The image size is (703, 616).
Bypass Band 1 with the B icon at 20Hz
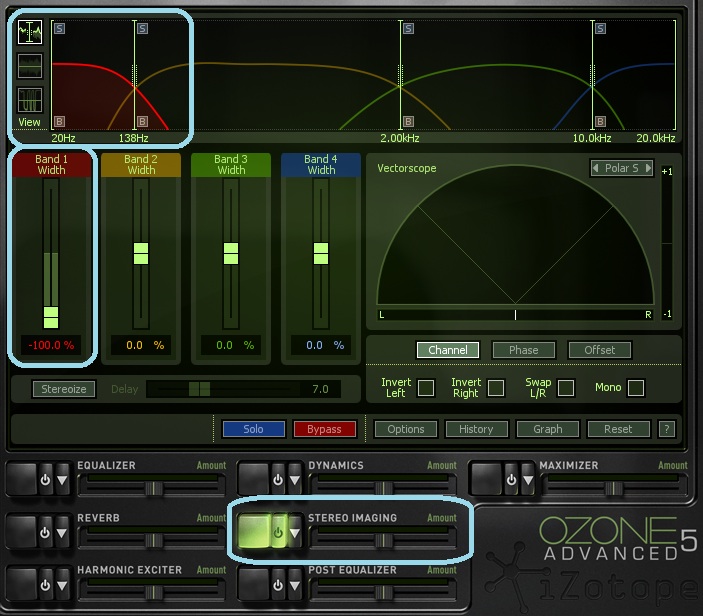coord(60,121)
